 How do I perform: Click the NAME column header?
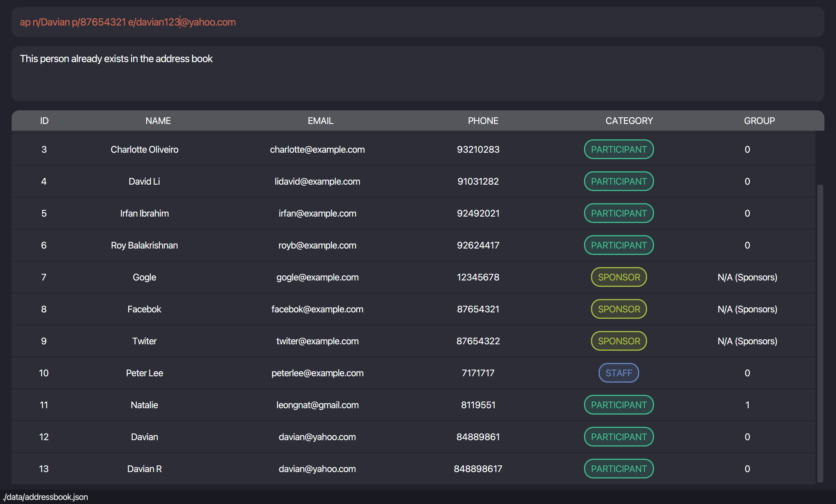[158, 121]
